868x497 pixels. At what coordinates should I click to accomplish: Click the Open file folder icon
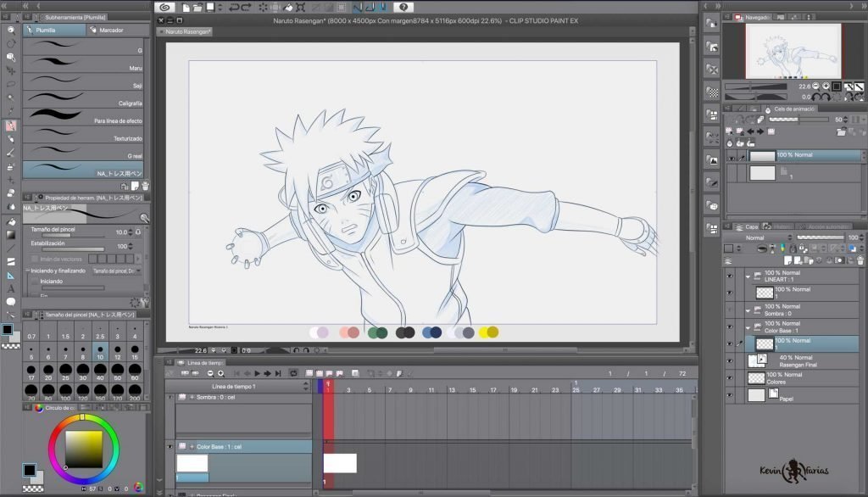point(198,7)
